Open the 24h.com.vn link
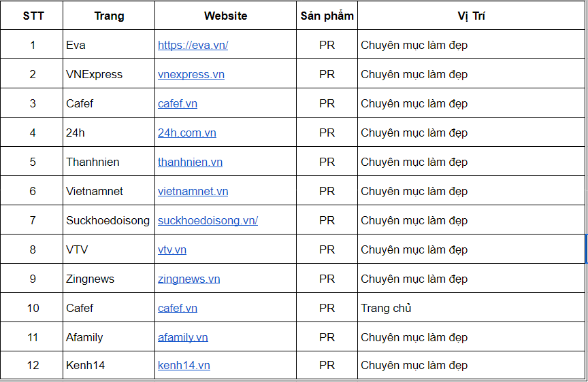The height and width of the screenshot is (382, 588). point(186,133)
